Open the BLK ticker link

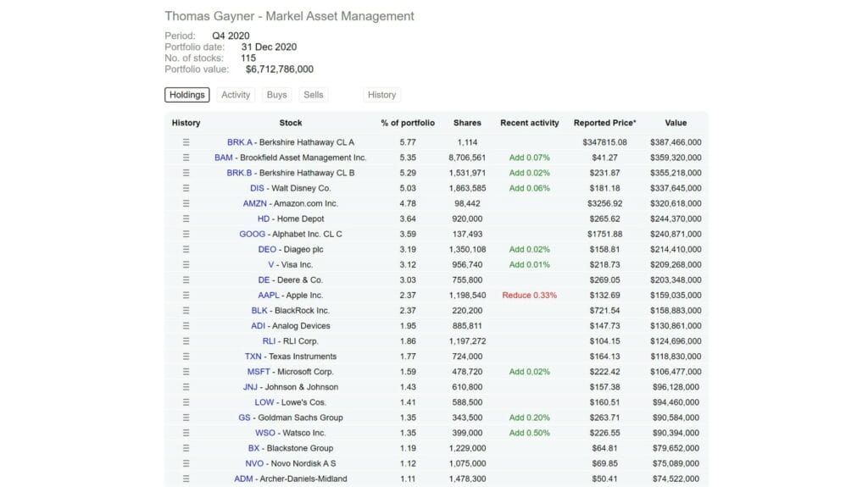click(259, 311)
